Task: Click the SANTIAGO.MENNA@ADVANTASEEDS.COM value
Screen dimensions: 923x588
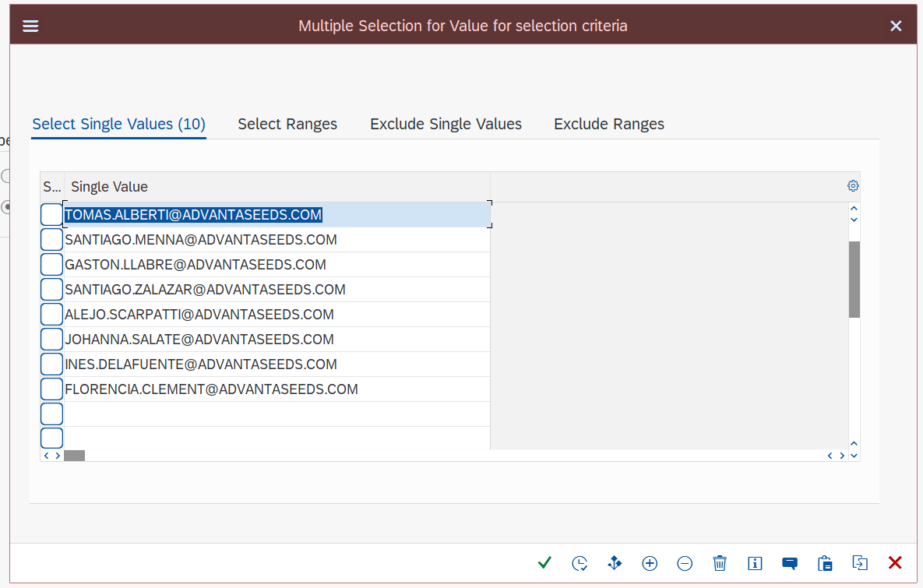Action: [x=277, y=240]
